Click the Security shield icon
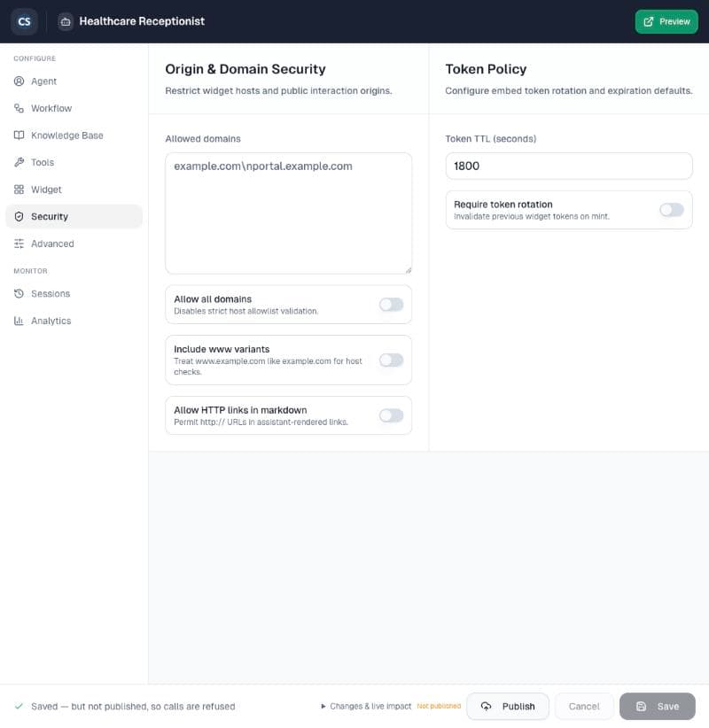The width and height of the screenshot is (709, 728). (x=19, y=216)
